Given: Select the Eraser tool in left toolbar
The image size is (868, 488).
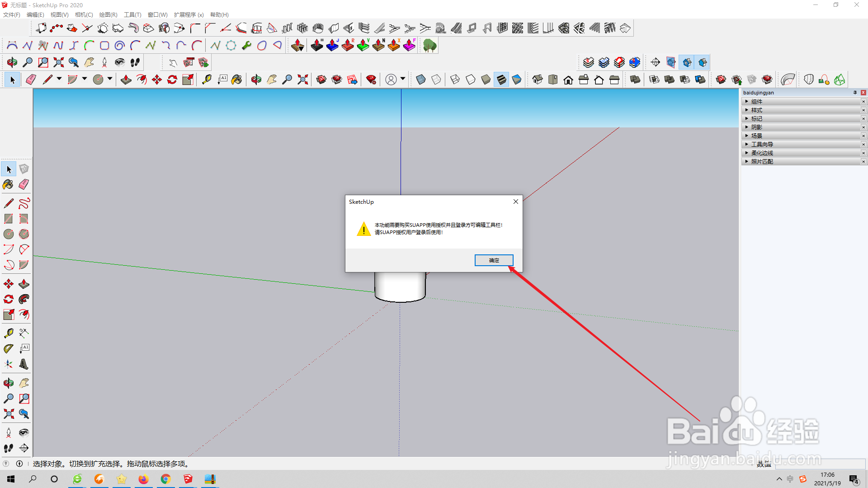Looking at the screenshot, I should [24, 184].
